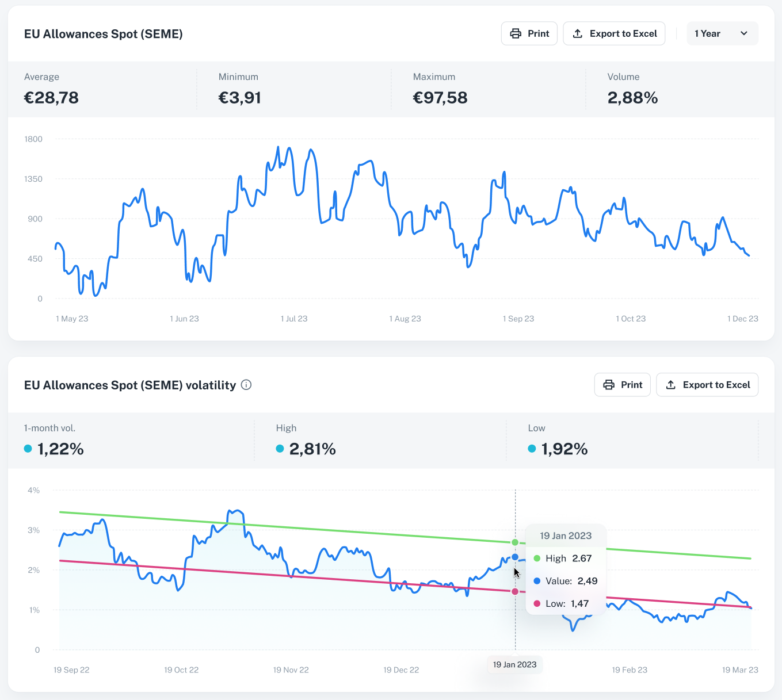Click the '19 Feb 23' axis label
Screen dimensions: 782x700
[x=630, y=670]
